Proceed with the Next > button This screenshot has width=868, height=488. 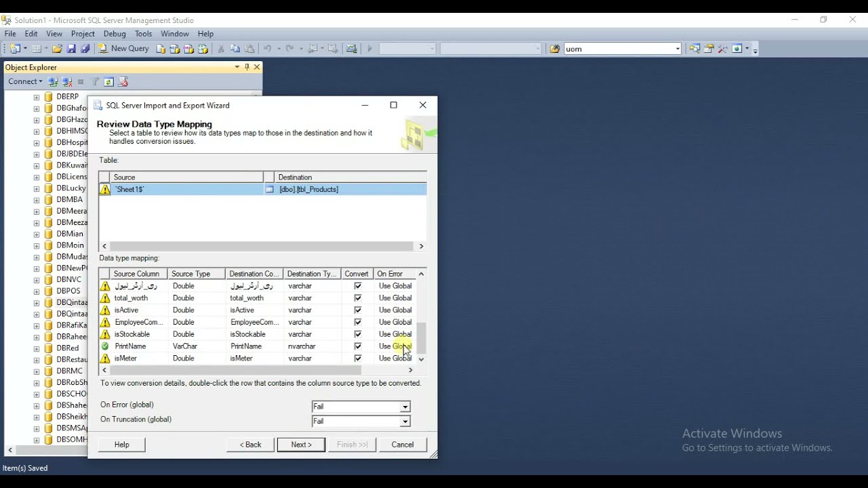301,445
